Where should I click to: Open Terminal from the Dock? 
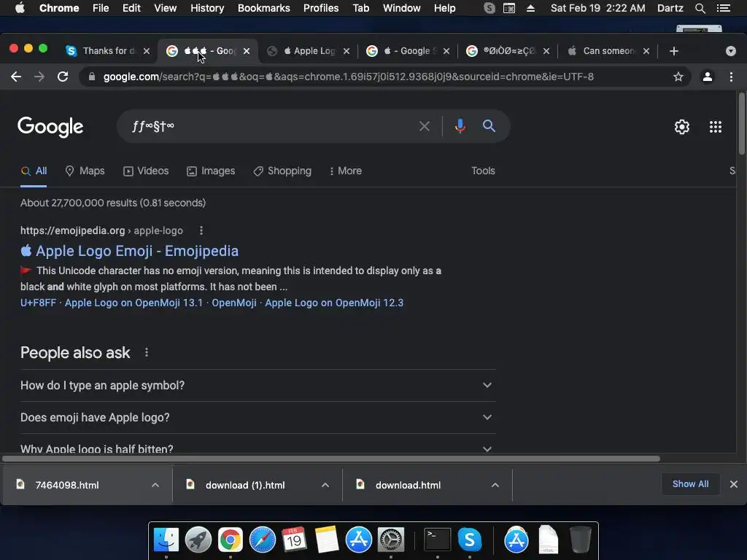coord(438,540)
